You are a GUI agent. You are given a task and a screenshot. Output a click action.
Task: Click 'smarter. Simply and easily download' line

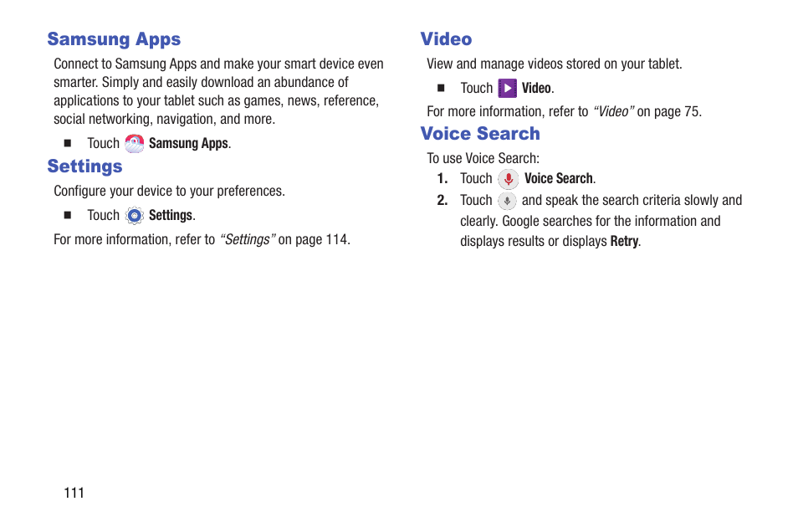(x=201, y=82)
